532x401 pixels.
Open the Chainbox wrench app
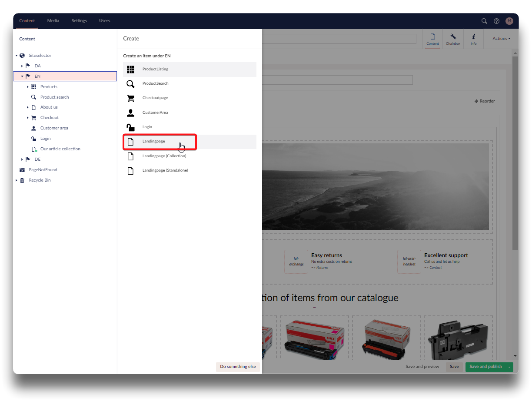453,39
